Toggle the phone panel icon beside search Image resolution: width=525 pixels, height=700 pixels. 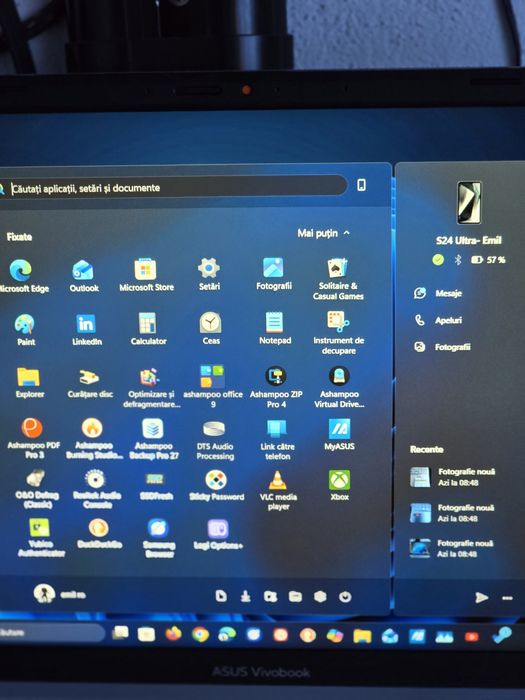point(361,185)
